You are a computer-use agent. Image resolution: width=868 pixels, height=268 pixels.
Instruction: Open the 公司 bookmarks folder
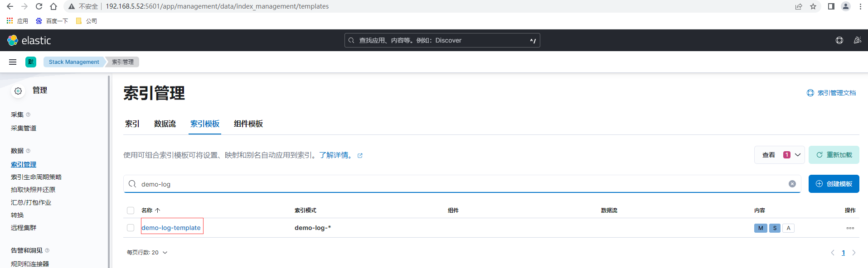(86, 21)
